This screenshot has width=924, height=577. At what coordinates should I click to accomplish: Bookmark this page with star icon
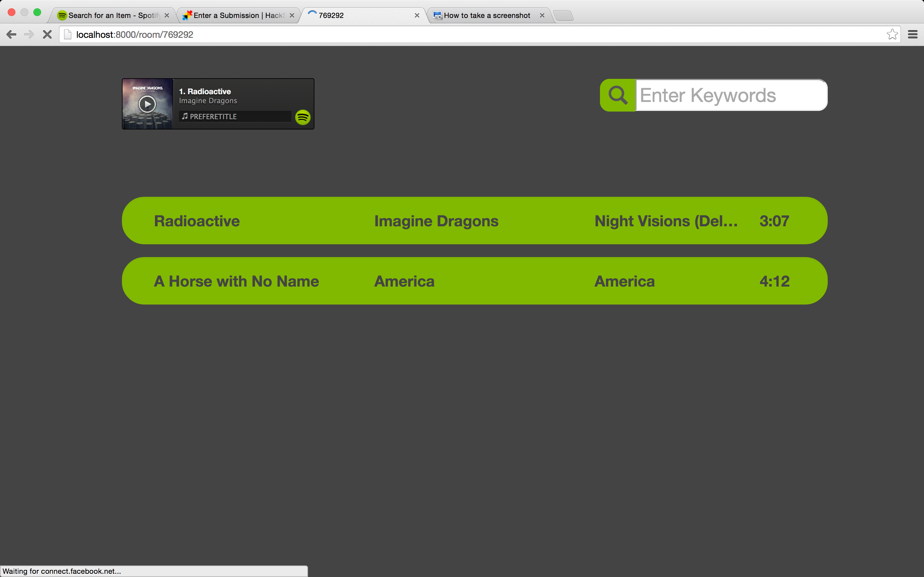click(892, 35)
